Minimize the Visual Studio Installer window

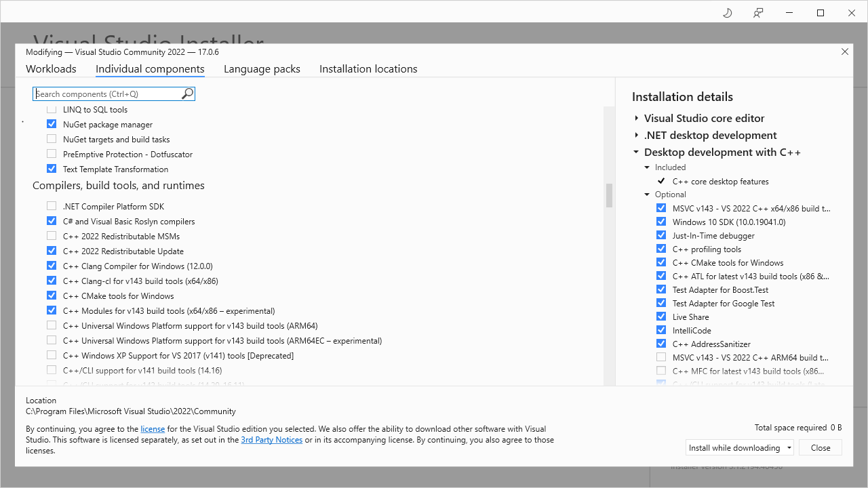789,13
